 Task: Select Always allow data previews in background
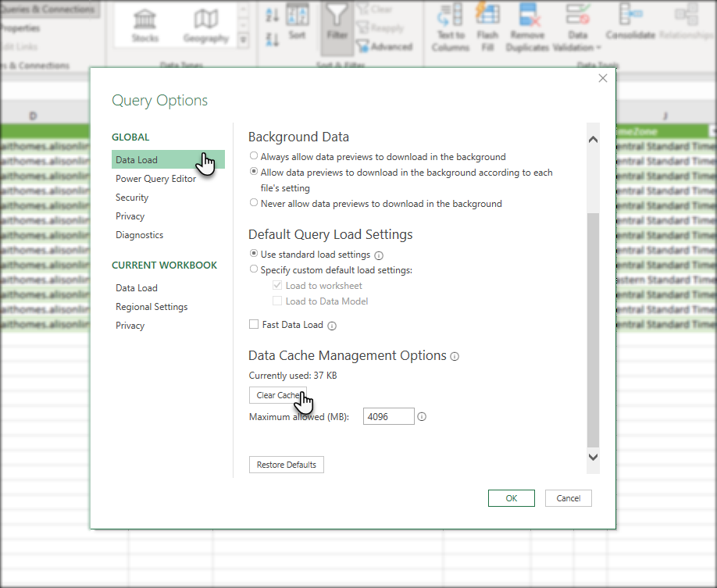click(x=254, y=156)
